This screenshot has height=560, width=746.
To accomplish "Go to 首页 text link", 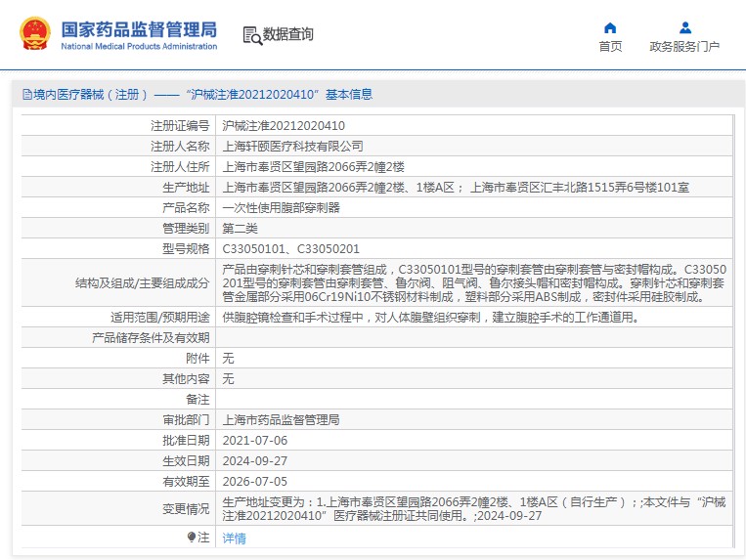I will (610, 46).
